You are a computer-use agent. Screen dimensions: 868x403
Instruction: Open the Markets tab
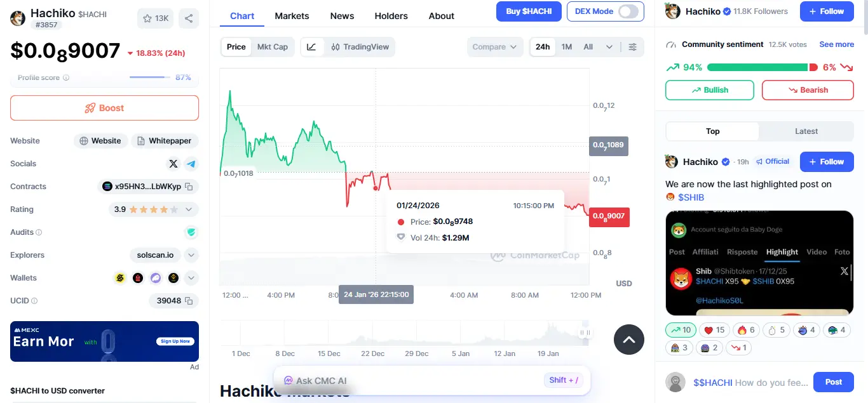coord(292,16)
